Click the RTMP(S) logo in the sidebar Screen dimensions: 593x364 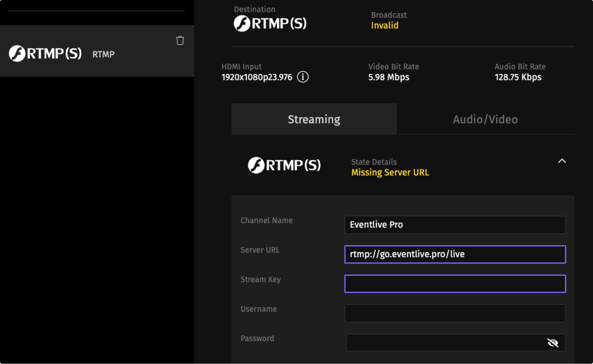click(45, 54)
